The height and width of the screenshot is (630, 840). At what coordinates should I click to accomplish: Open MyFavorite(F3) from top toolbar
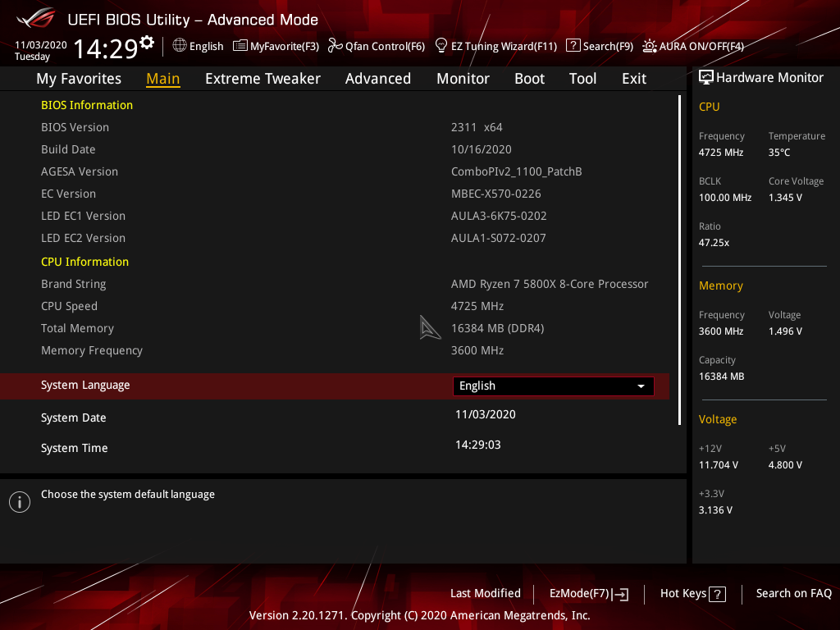[276, 46]
